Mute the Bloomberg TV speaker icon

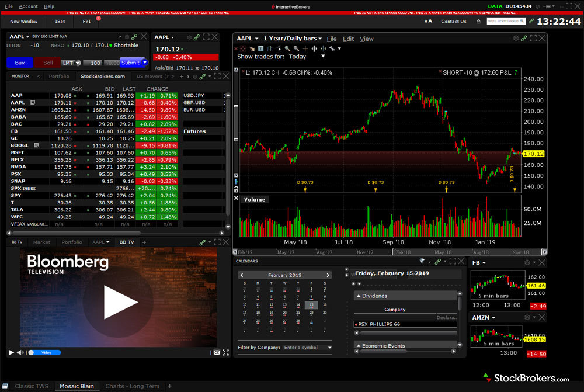pos(20,352)
